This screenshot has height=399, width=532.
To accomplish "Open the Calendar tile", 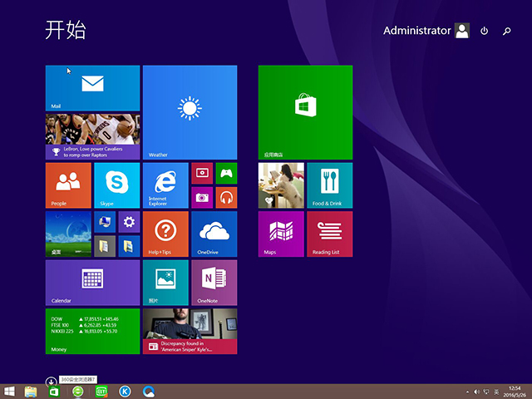I will tap(92, 283).
